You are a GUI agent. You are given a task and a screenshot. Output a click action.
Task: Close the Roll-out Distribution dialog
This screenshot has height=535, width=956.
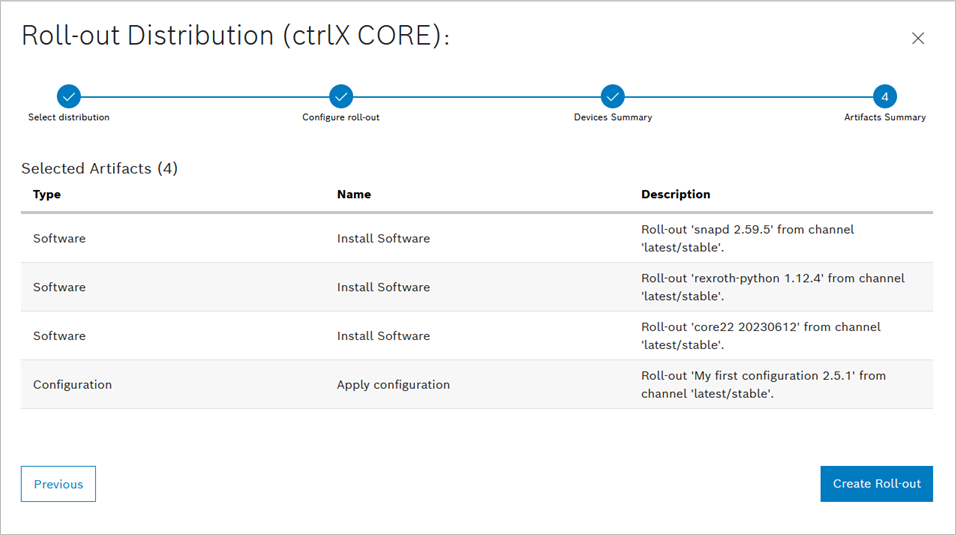[917, 38]
